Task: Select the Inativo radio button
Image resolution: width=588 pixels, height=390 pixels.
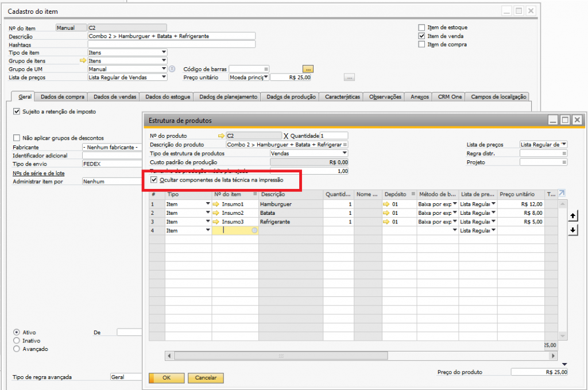Action: point(16,341)
